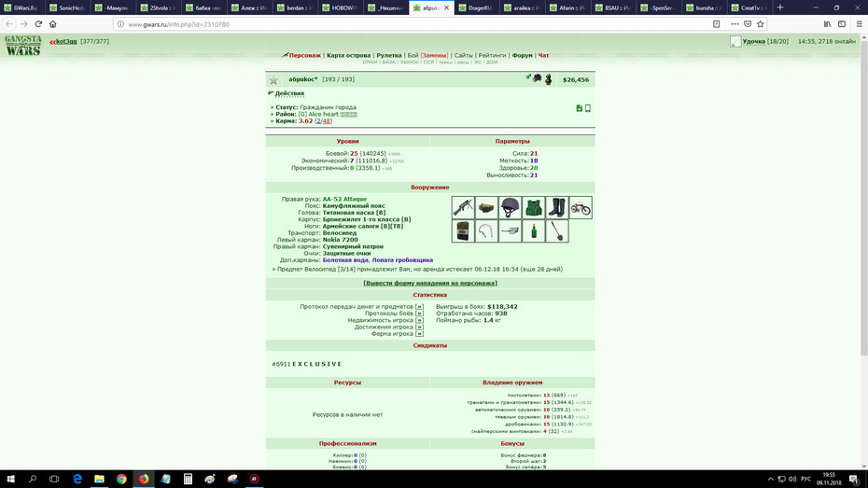Screen dimensions: 868x488
Task: Open player achievements arrow button
Action: [419, 327]
